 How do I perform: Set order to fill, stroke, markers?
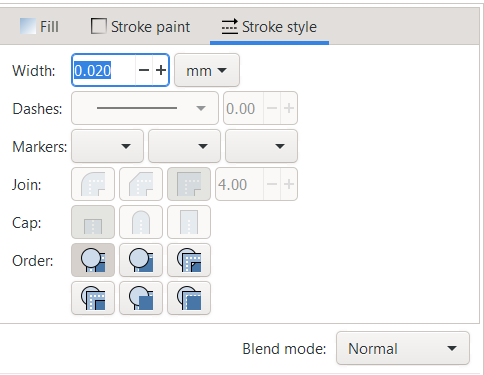(93, 260)
